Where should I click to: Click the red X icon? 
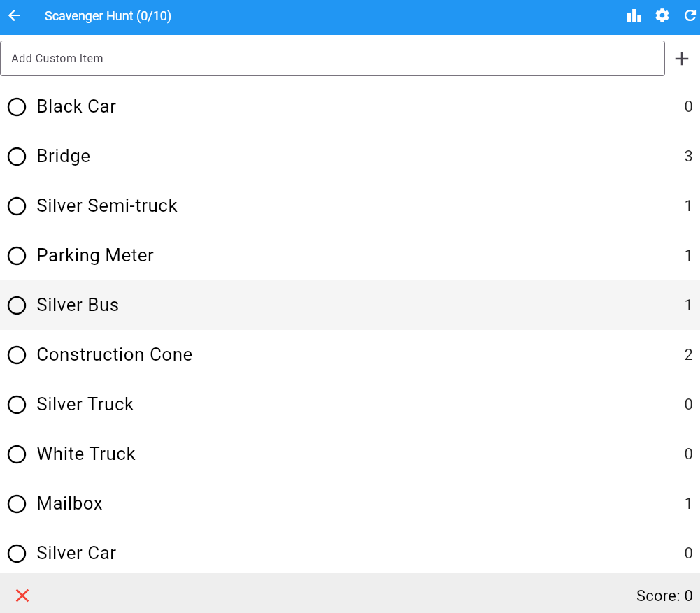pos(22,596)
